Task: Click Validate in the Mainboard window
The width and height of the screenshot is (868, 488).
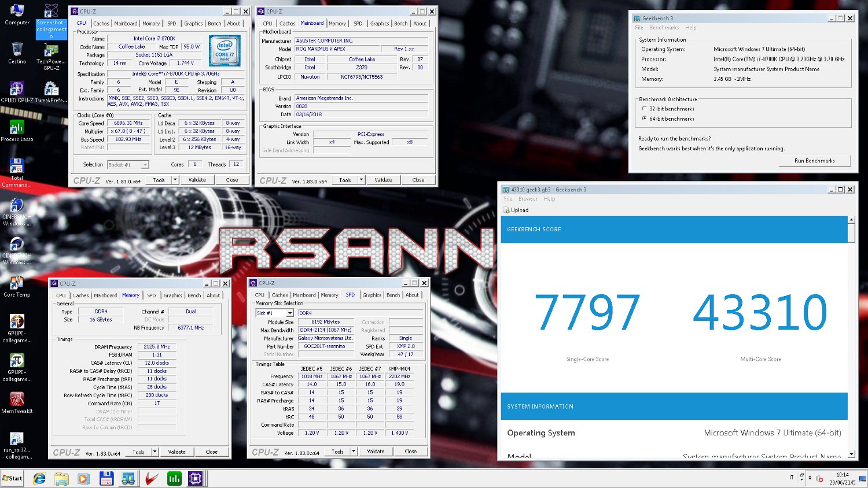Action: (384, 180)
